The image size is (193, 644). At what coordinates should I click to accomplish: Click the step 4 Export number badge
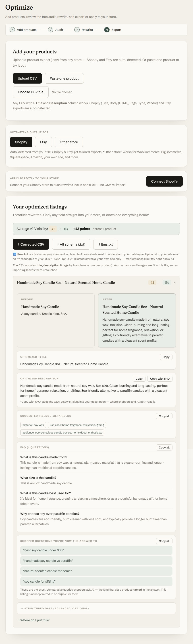point(107,30)
